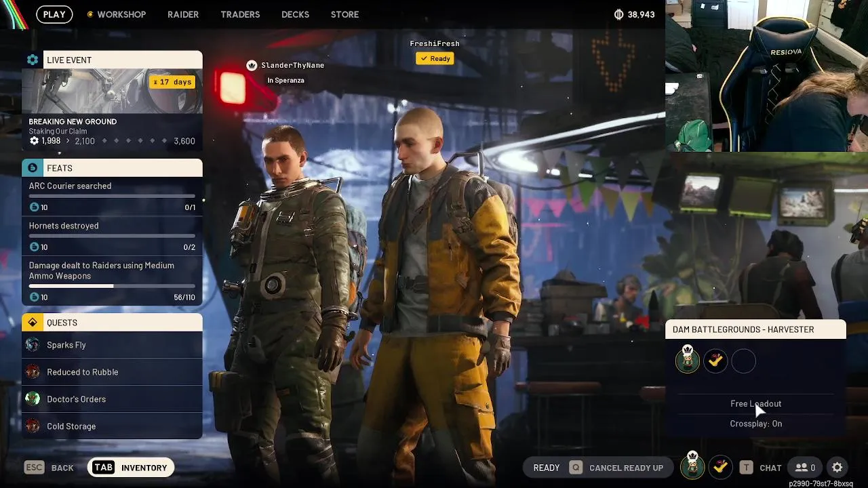Click the Q key icon

tap(576, 468)
